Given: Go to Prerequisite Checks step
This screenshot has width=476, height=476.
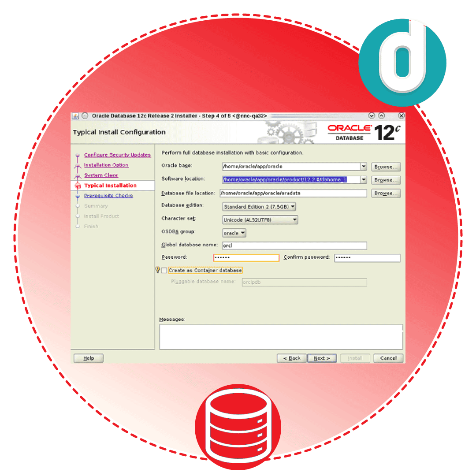Looking at the screenshot, I should tap(108, 196).
